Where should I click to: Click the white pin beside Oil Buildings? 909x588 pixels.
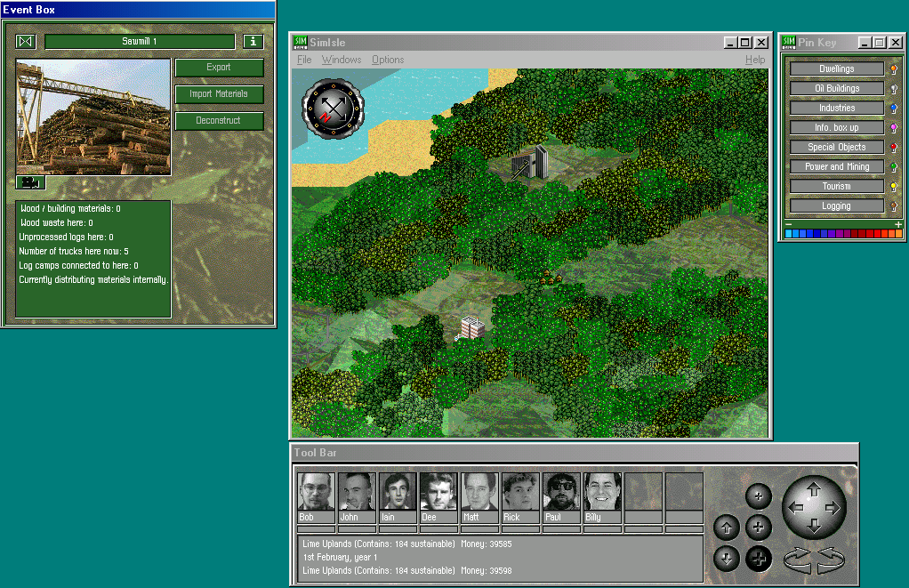point(894,89)
